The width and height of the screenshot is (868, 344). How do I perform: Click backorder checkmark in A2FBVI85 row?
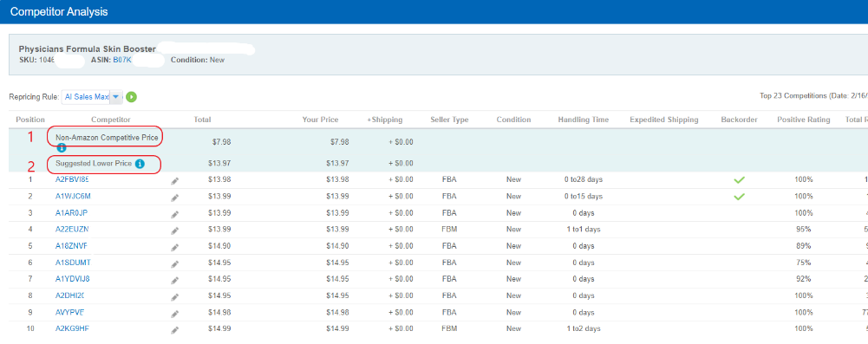(739, 179)
